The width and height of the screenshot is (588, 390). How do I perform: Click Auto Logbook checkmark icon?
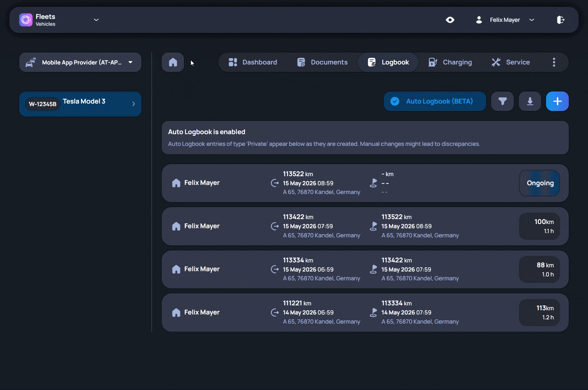coord(395,101)
